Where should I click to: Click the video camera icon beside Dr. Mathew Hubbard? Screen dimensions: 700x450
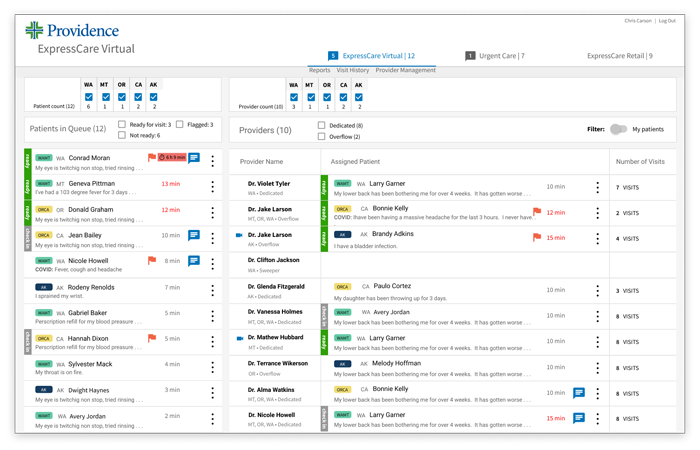239,338
